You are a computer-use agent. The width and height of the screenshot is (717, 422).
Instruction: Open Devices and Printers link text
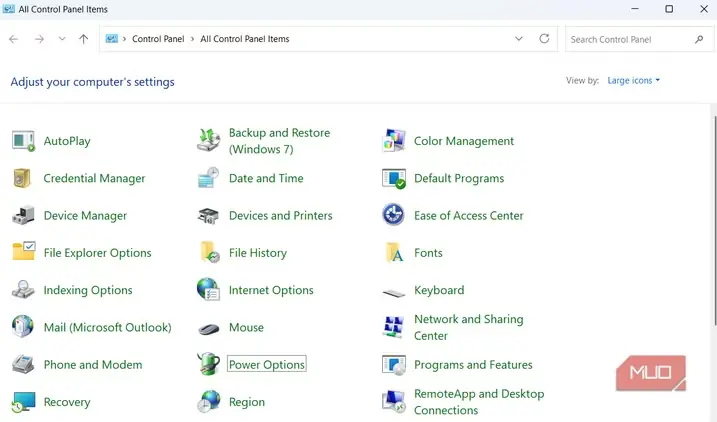[x=280, y=215]
